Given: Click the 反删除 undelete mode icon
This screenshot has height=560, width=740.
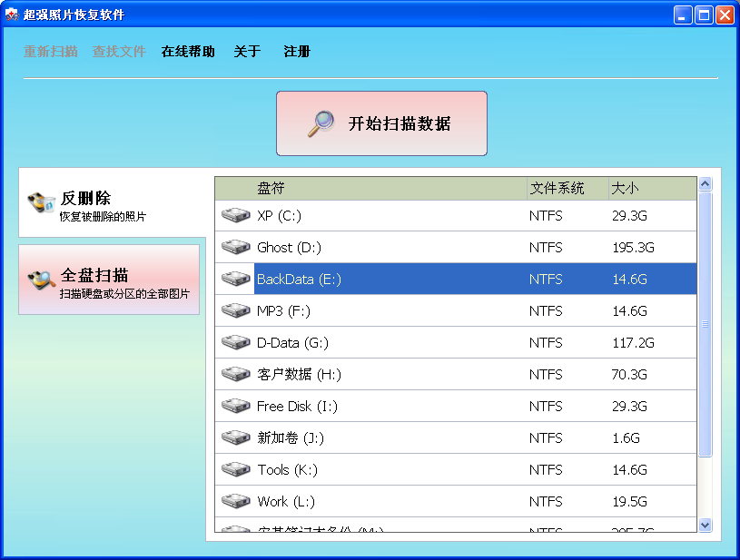Looking at the screenshot, I should point(42,202).
